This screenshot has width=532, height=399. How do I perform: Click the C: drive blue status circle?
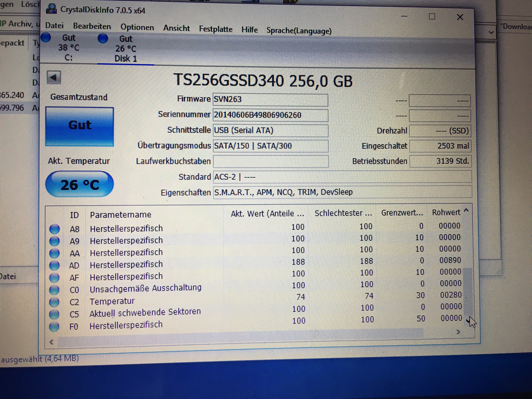(x=46, y=38)
